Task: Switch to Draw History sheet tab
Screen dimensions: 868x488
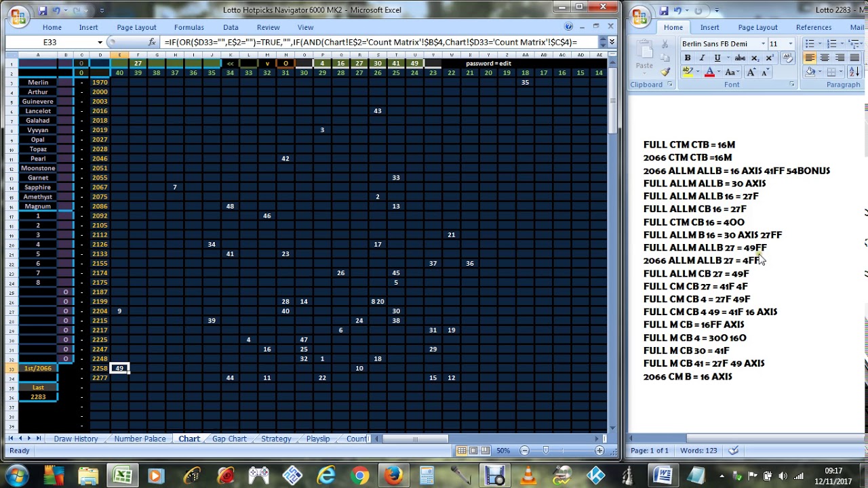Action: (x=76, y=439)
